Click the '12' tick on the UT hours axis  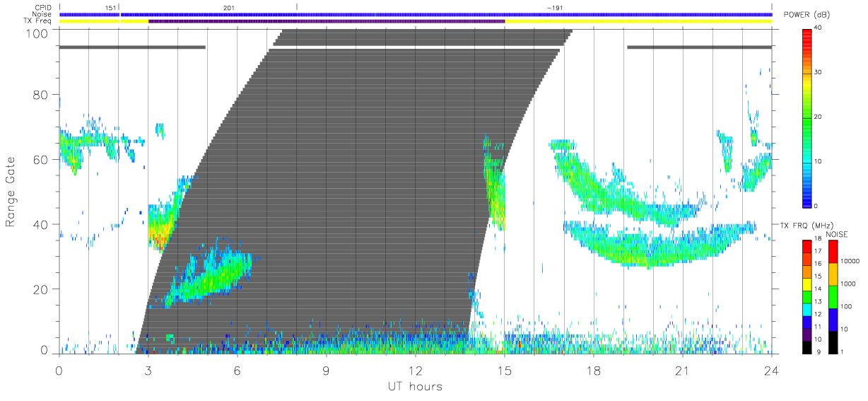415,370
